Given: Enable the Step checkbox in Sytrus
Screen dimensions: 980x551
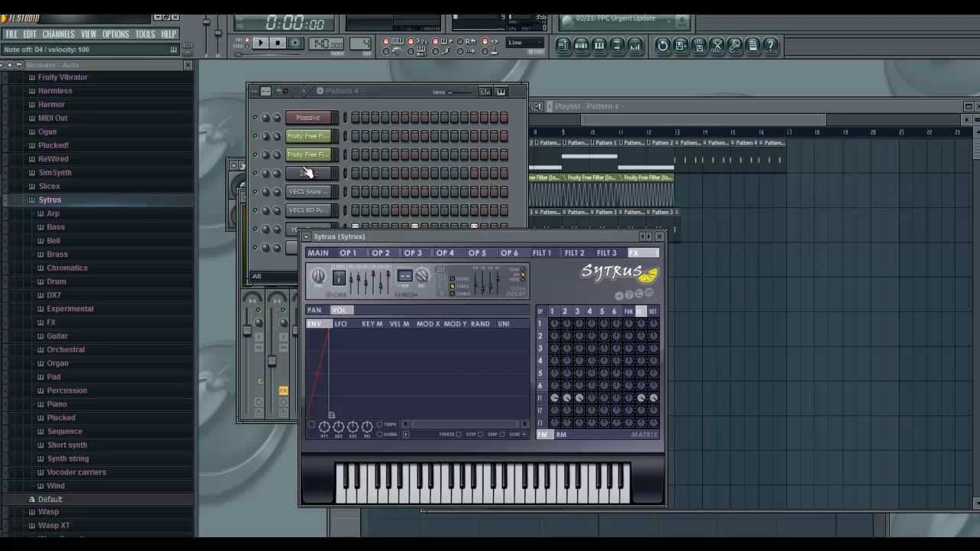Looking at the screenshot, I should (481, 435).
